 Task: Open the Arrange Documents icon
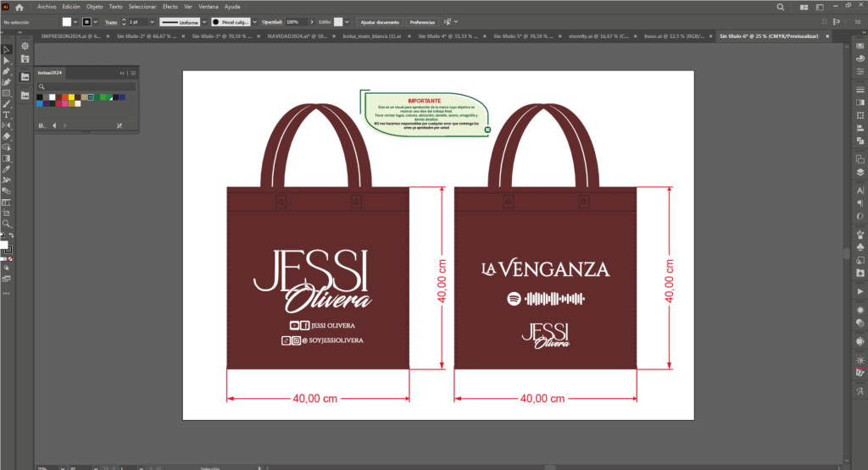(804, 7)
